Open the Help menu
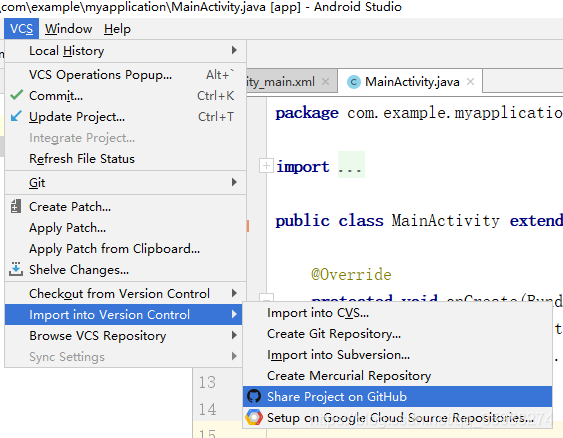This screenshot has width=563, height=438. click(117, 29)
